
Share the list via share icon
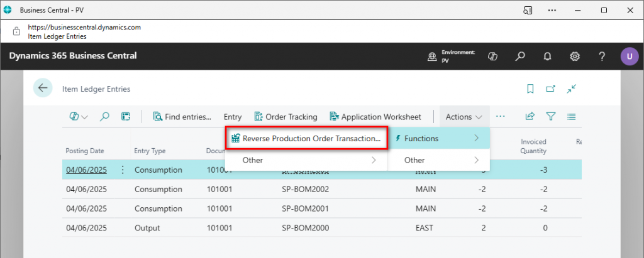pos(530,117)
